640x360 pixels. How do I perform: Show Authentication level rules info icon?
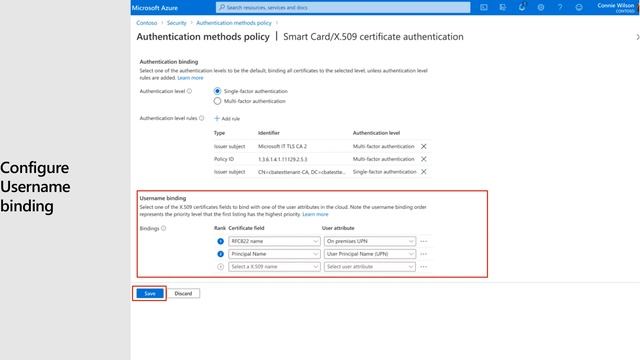tap(202, 118)
